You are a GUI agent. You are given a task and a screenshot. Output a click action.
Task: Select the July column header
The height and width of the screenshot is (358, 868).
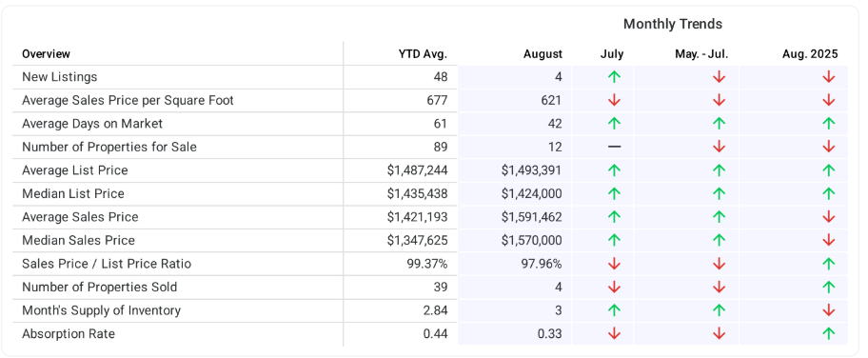[612, 53]
